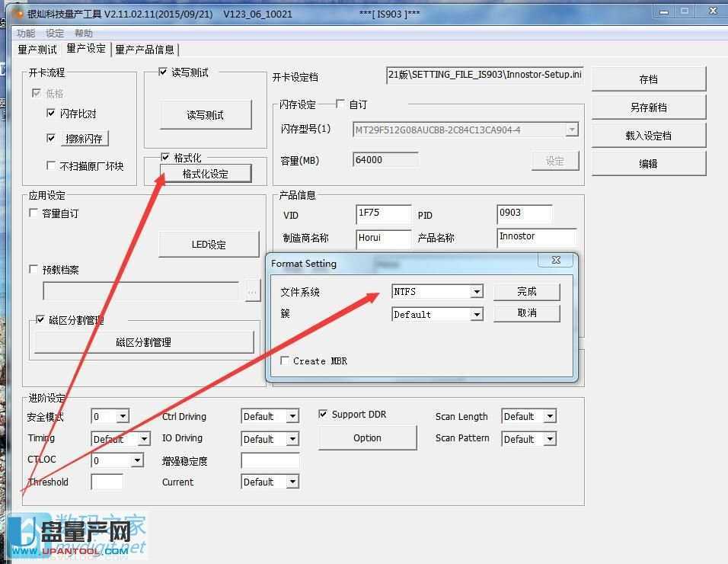Disable the Support DDR option

323,414
